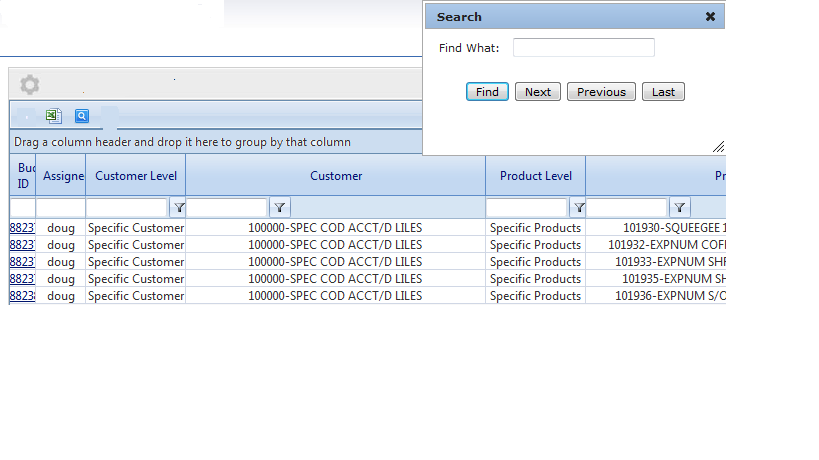Click filter icon right of Product Level's
The image size is (819, 460).
680,208
